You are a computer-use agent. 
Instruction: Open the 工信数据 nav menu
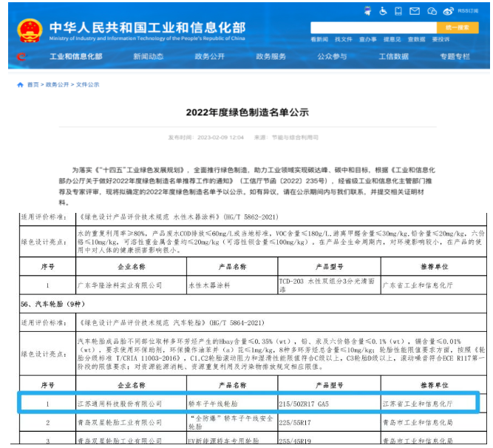tap(394, 57)
